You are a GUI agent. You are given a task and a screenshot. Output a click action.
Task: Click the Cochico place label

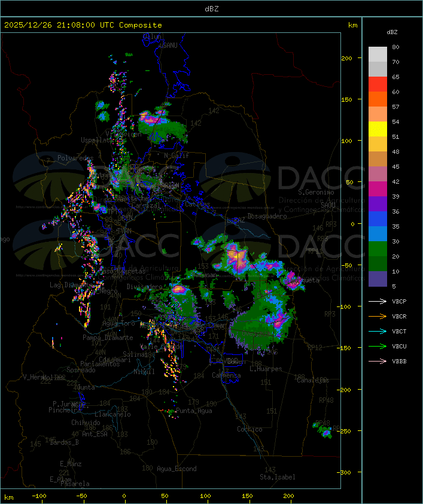pyautogui.click(x=249, y=429)
